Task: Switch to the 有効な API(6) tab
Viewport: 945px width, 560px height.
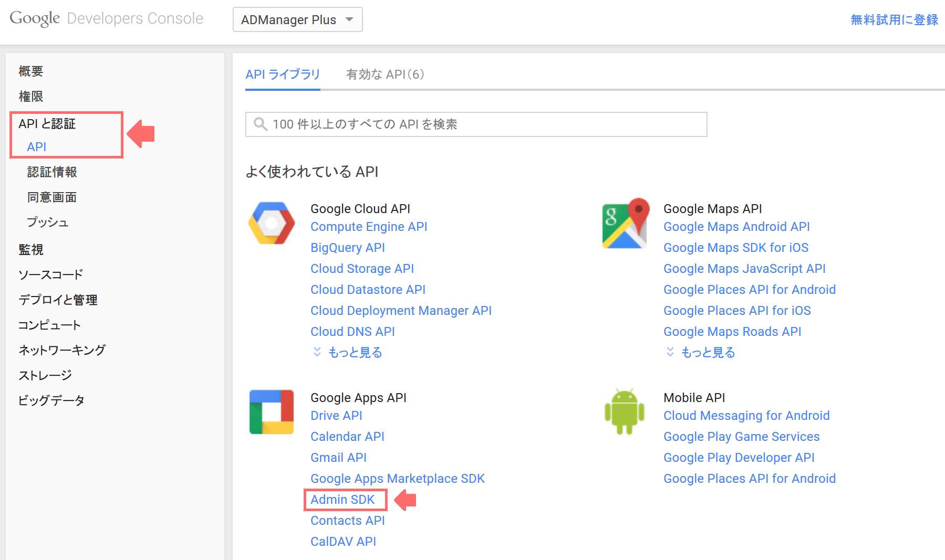Action: click(385, 75)
